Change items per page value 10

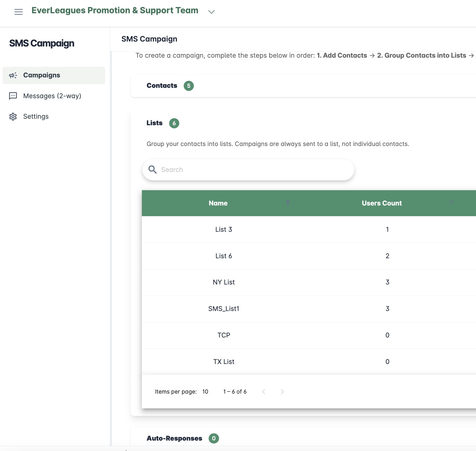point(205,392)
